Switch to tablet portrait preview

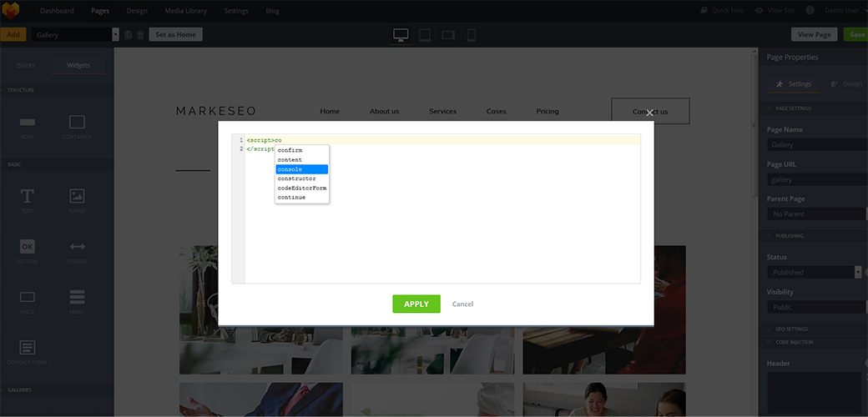click(425, 35)
